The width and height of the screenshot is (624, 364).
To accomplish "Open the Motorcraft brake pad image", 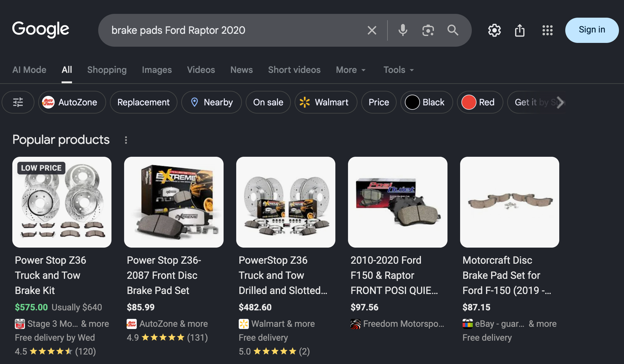I will tap(510, 202).
